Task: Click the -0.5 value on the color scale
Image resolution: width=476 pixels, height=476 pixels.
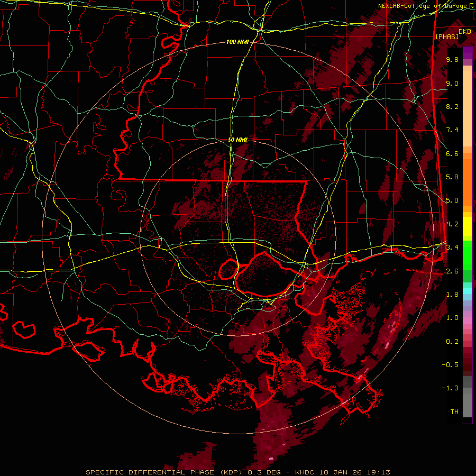Action: point(450,365)
